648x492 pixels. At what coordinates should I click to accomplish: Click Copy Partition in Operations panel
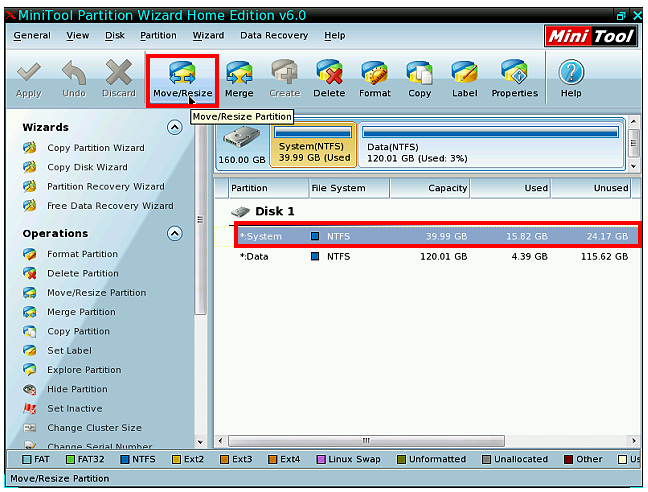click(67, 331)
